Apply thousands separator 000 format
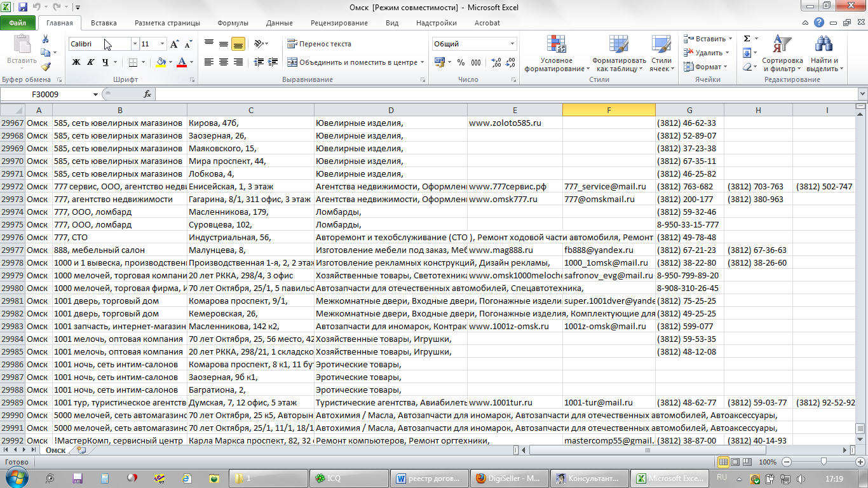The width and height of the screenshot is (868, 488). click(475, 62)
